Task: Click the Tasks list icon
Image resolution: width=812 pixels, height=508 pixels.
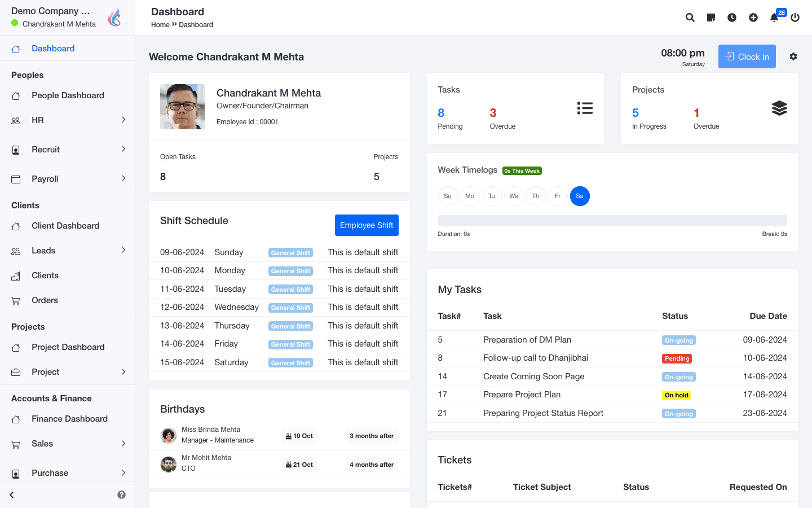Action: coord(585,108)
